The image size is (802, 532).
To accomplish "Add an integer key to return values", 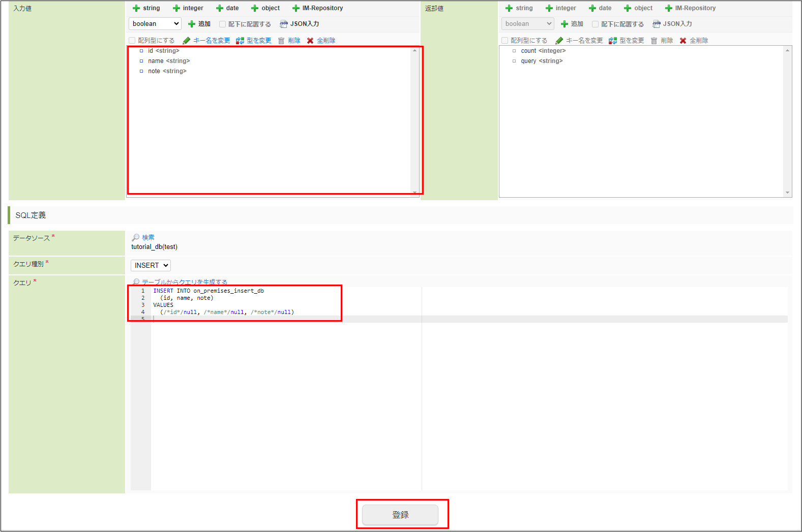I will 561,8.
